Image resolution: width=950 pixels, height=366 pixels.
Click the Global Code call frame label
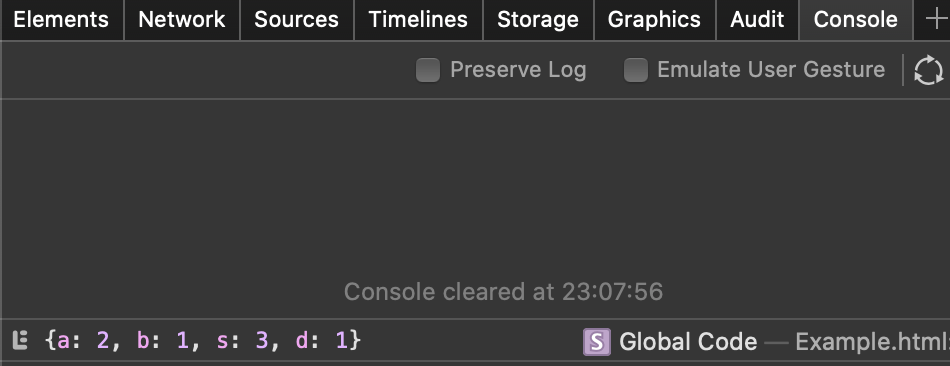point(688,342)
